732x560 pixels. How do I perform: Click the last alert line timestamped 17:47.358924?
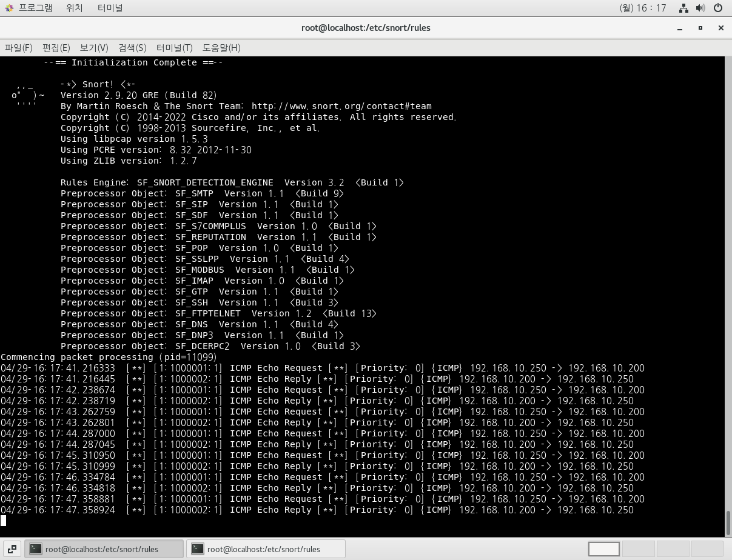[x=317, y=510]
